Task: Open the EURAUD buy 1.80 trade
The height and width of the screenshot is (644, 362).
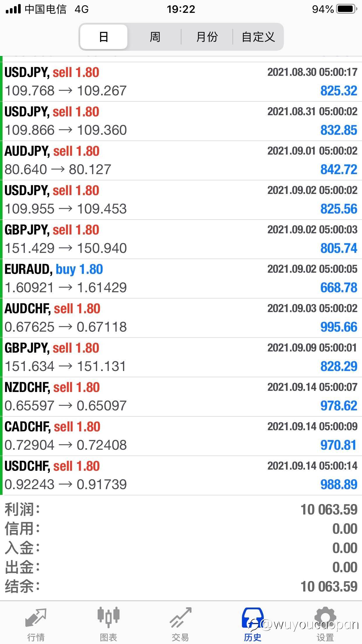Action: pos(181,279)
